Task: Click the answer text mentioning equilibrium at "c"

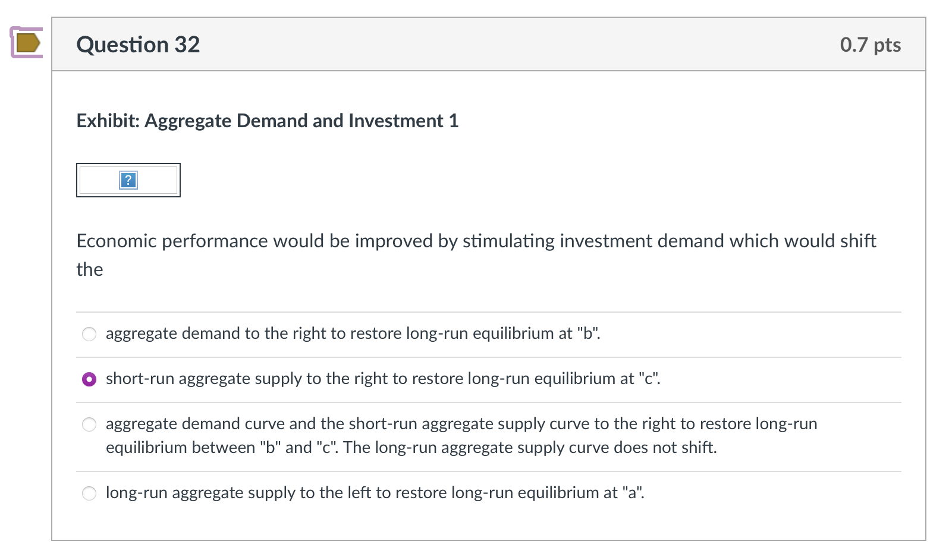Action: 383,379
